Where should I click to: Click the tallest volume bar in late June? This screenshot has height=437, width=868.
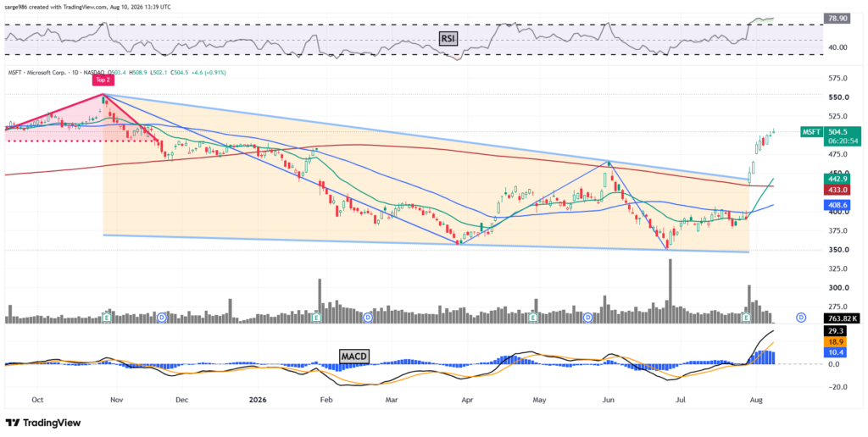[670, 291]
